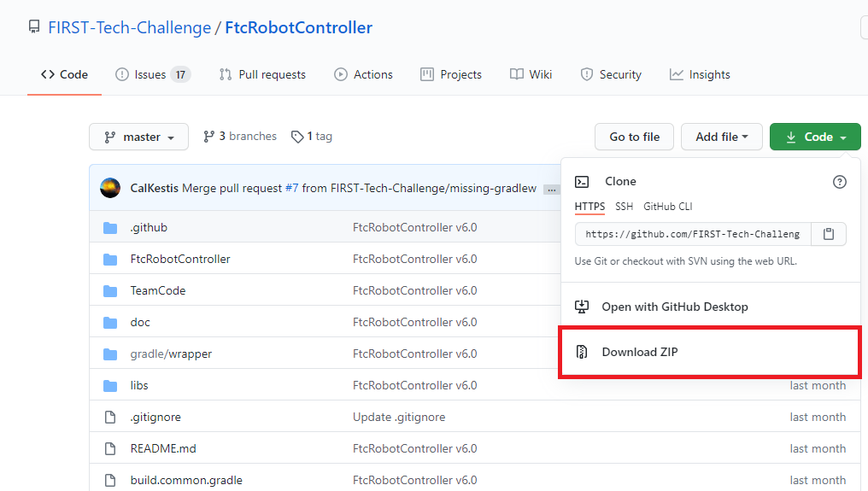Click CalKestis avatar image
This screenshot has width=868, height=491.
tap(110, 188)
